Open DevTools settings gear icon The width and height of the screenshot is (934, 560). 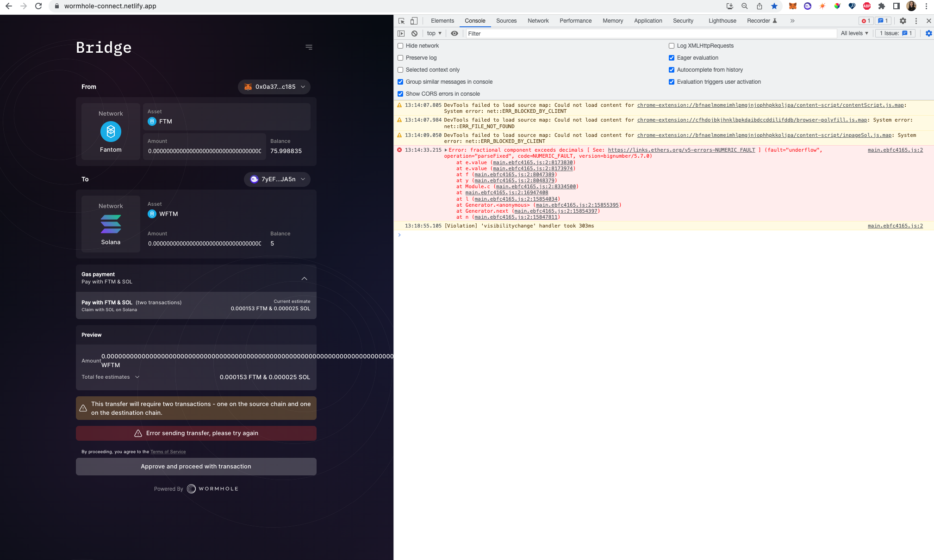click(903, 21)
